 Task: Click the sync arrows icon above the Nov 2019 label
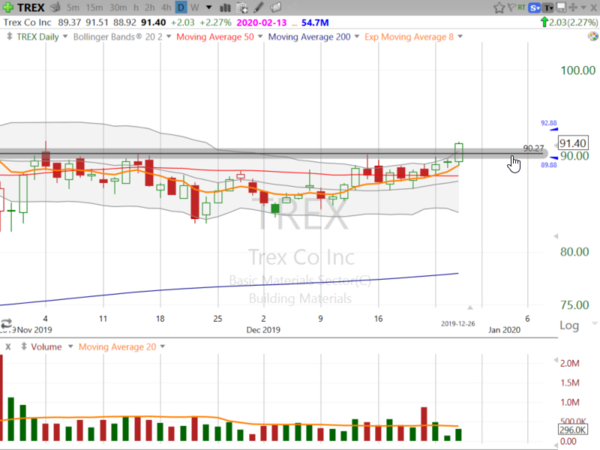[6, 324]
